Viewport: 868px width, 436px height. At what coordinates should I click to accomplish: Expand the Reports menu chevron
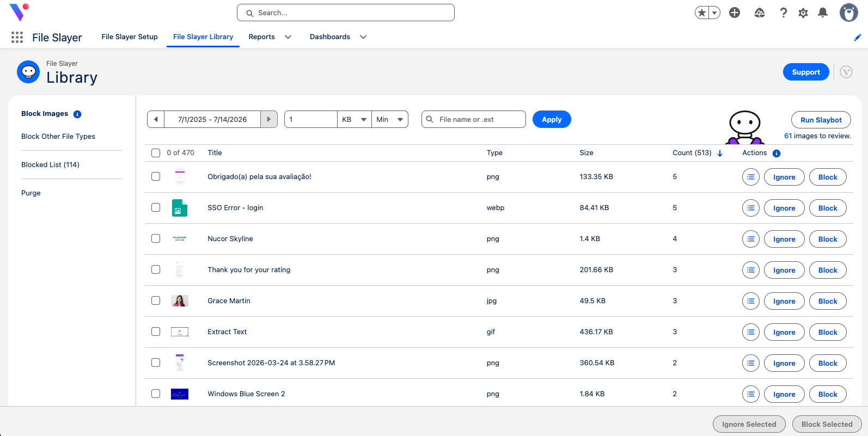point(288,37)
